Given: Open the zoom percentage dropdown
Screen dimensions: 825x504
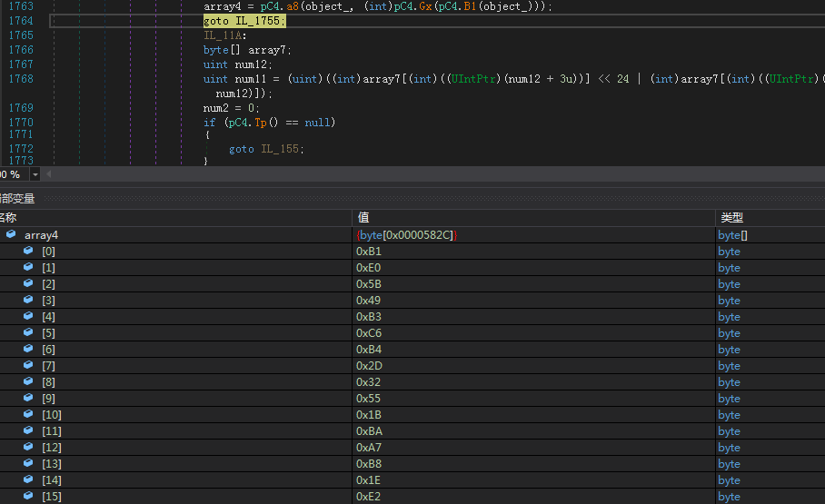Looking at the screenshot, I should pos(35,174).
